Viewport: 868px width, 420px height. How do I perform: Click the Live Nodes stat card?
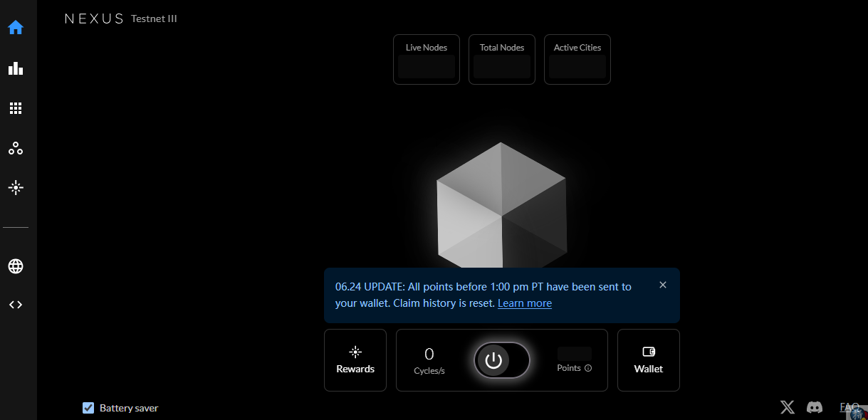426,60
